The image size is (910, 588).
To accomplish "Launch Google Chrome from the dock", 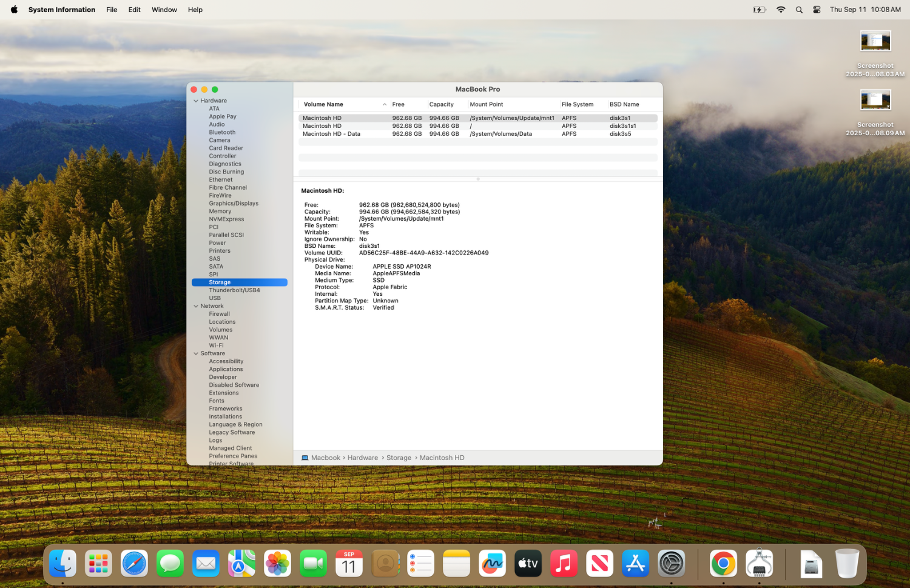I will (x=723, y=563).
